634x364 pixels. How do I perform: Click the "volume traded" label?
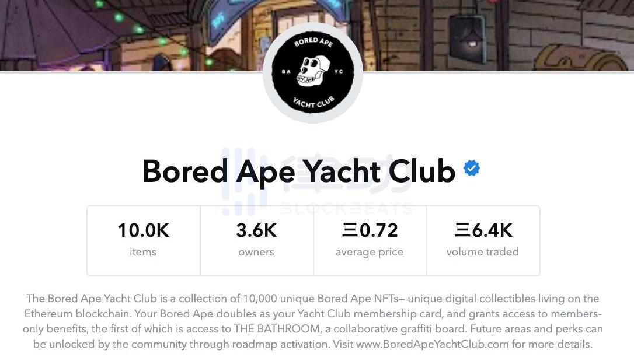(x=483, y=252)
